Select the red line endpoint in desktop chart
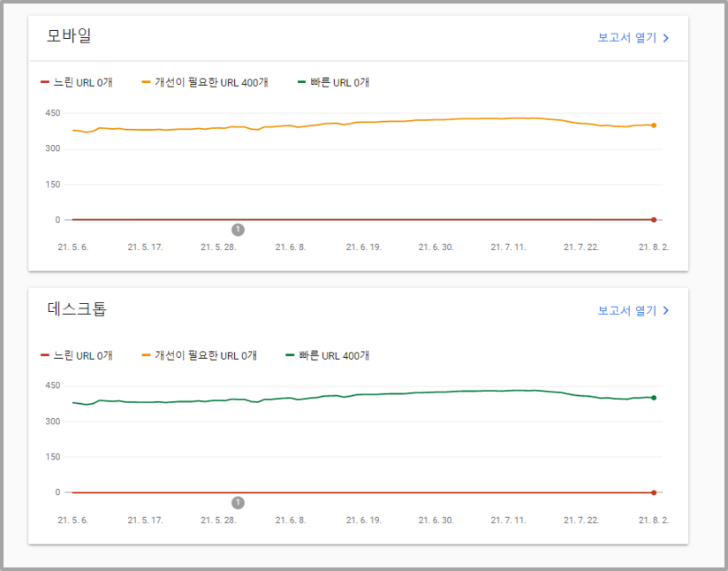This screenshot has height=571, width=728. [x=653, y=492]
